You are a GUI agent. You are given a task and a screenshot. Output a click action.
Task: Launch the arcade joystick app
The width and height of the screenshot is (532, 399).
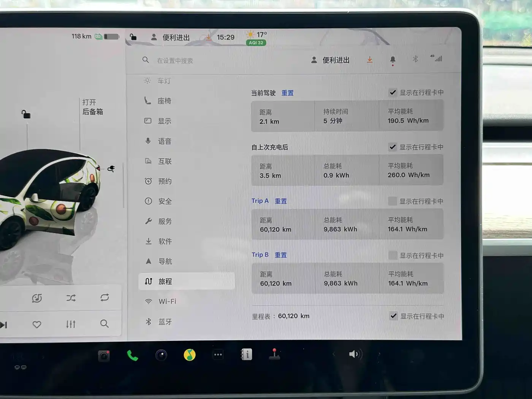[274, 354]
